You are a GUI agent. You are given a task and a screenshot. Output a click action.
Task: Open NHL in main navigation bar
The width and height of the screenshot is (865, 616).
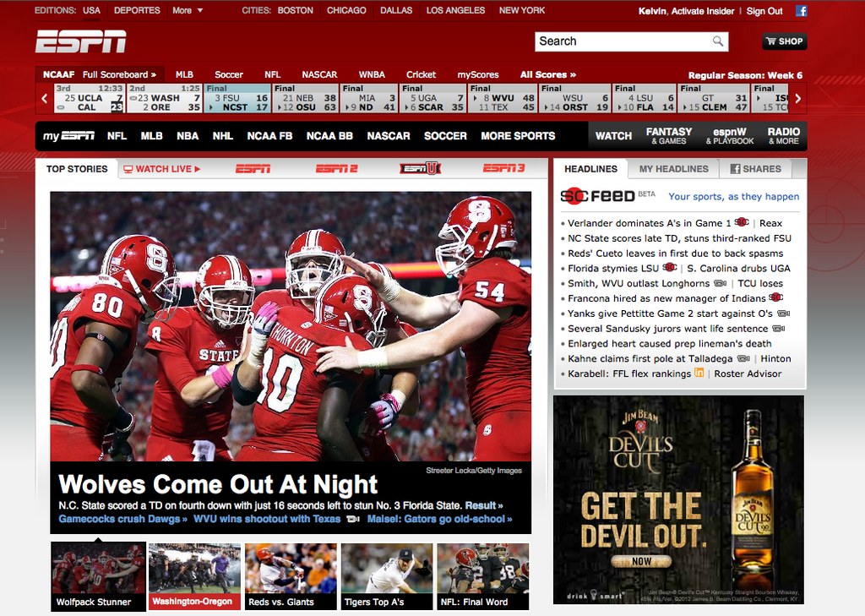(x=223, y=136)
